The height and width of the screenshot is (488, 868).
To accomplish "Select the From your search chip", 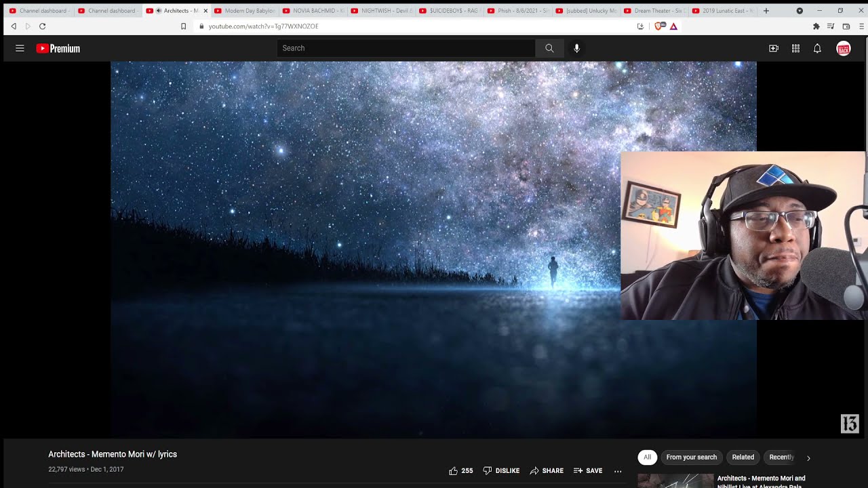I will 692,457.
